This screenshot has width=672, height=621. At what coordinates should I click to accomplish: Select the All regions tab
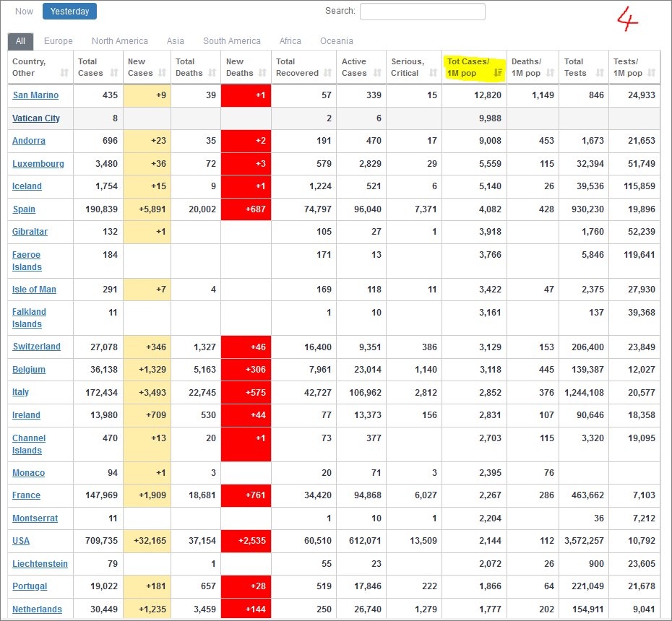(20, 41)
